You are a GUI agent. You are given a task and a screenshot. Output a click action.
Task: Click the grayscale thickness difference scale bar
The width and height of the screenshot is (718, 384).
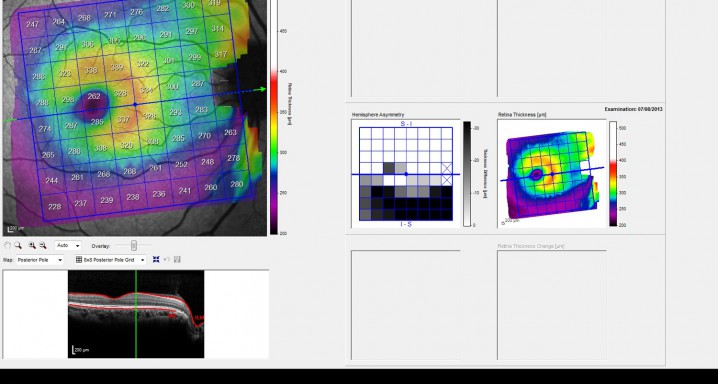[x=467, y=174]
